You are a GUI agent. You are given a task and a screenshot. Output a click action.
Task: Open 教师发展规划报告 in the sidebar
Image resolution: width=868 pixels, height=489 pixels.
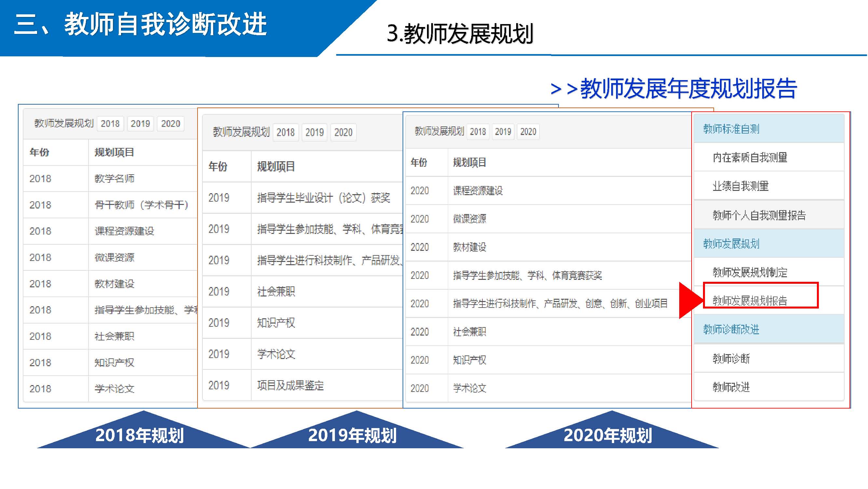pos(750,300)
